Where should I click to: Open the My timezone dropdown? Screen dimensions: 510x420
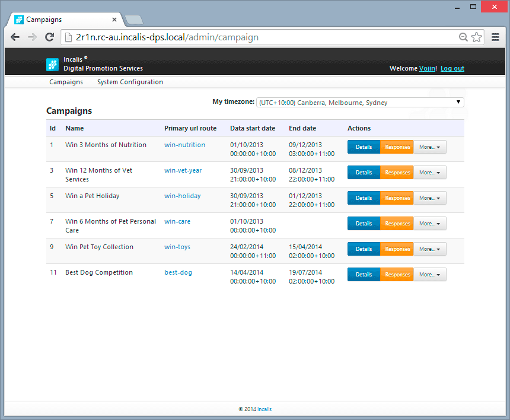tap(360, 103)
